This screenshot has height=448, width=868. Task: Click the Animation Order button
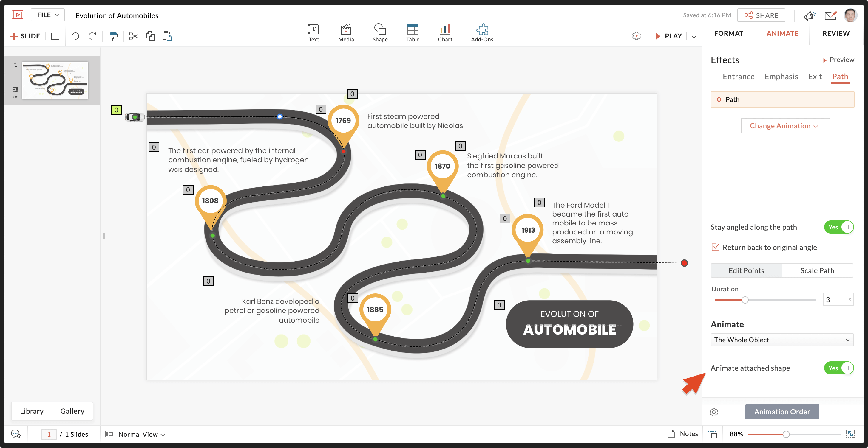[782, 412]
